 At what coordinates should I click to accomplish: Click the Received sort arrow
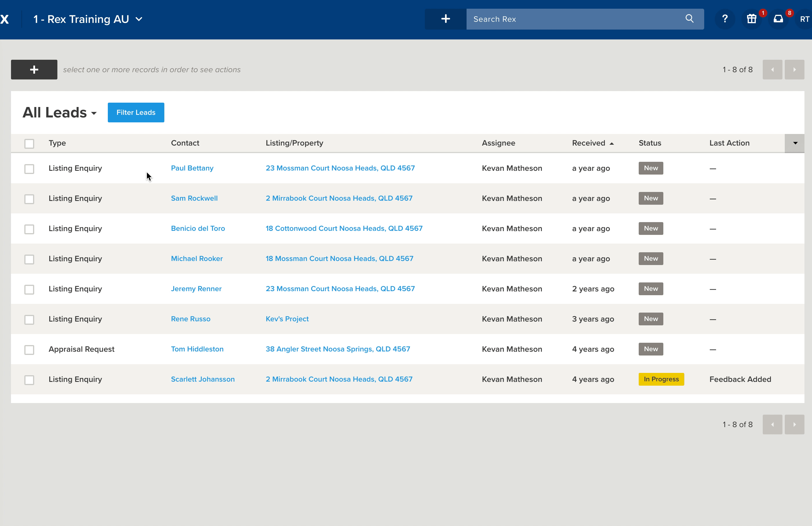point(612,144)
